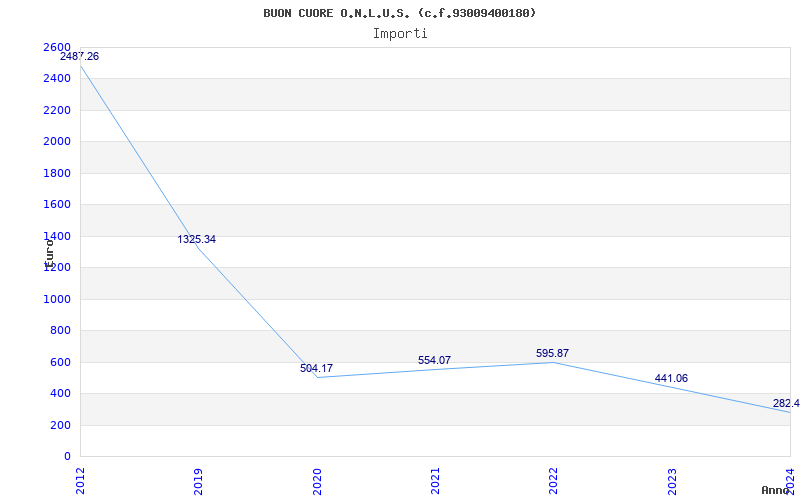Click the 595.87 peak value label
This screenshot has width=800, height=500.
[552, 353]
